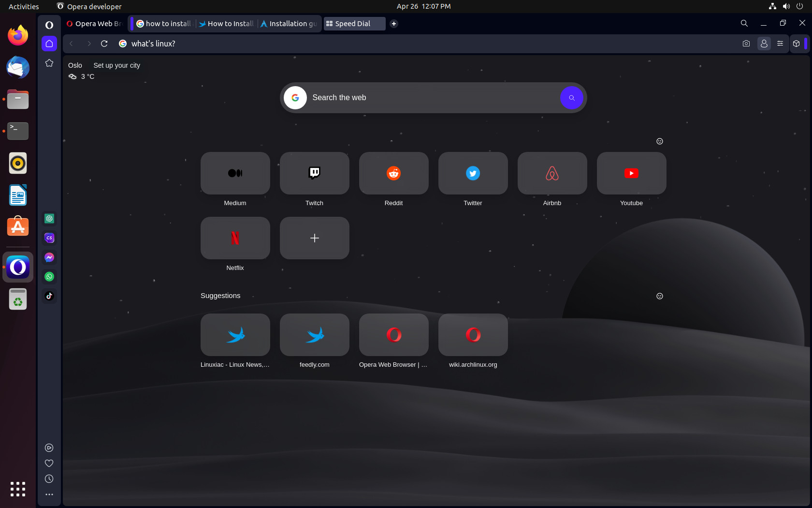This screenshot has height=508, width=812.
Task: Go back to previous page
Action: click(71, 44)
